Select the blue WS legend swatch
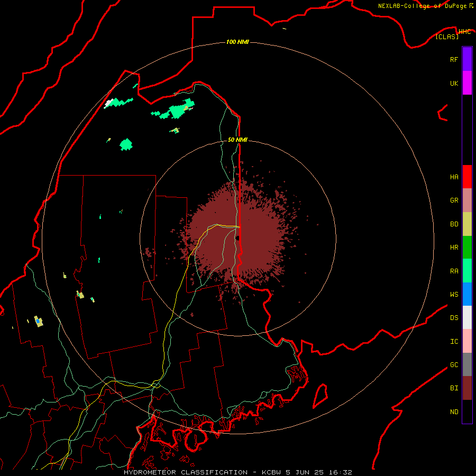 coord(467,294)
